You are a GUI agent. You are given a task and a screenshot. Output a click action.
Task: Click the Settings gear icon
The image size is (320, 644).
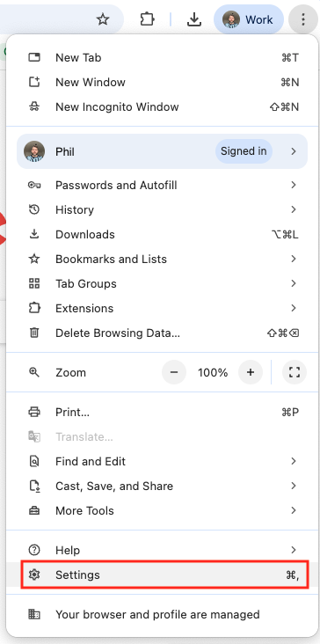point(34,574)
